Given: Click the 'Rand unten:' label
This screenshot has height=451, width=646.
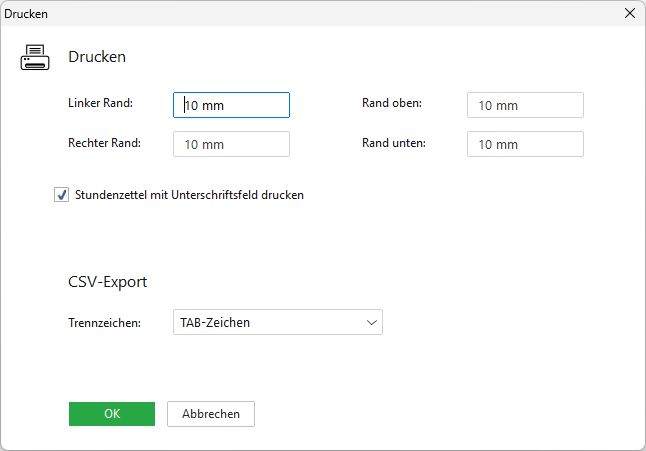Looking at the screenshot, I should [x=394, y=142].
